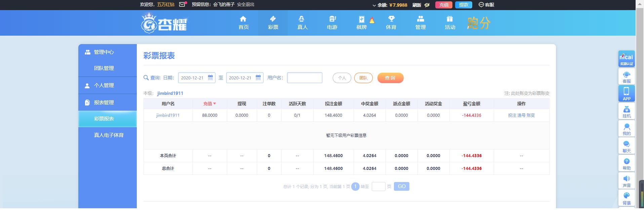This screenshot has width=644, height=218.
Task: Toggle balance visibility eye icon
Action: 427,5
